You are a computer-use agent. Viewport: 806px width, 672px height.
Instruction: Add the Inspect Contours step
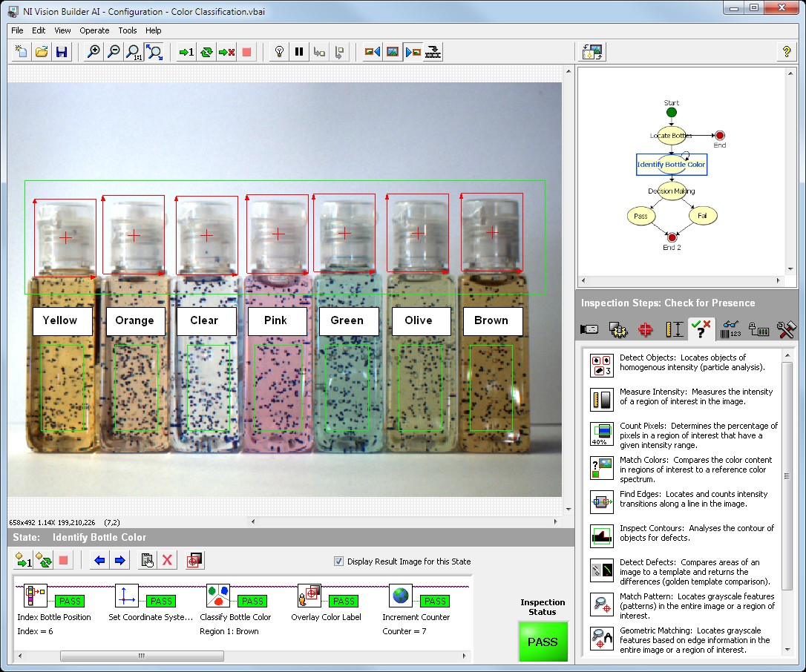click(684, 536)
